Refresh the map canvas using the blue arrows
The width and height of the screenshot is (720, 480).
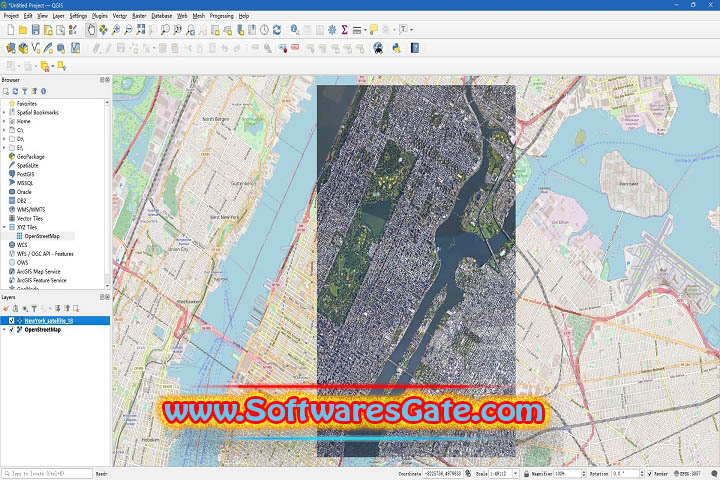277,30
